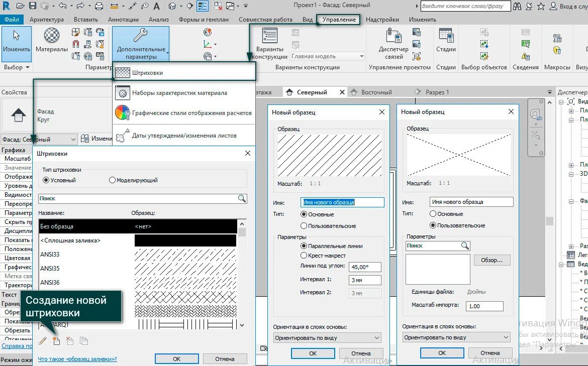Open the Design Options icon

[269, 36]
